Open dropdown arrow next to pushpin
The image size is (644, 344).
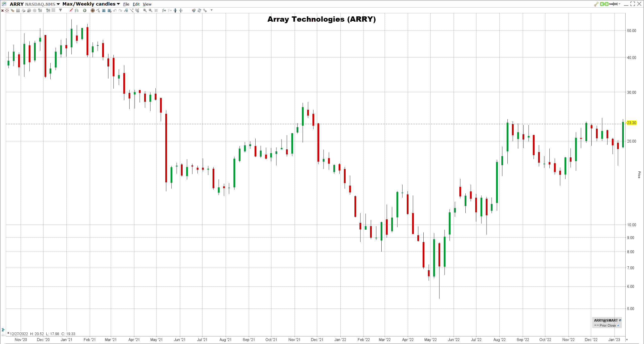pos(619,4)
